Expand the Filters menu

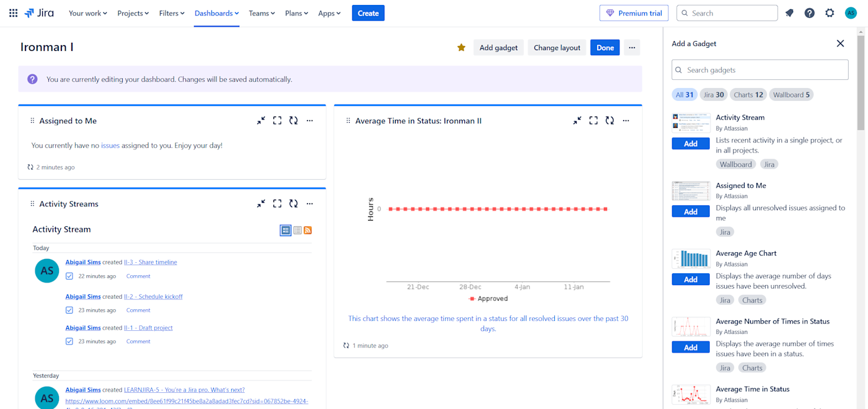[x=172, y=13]
